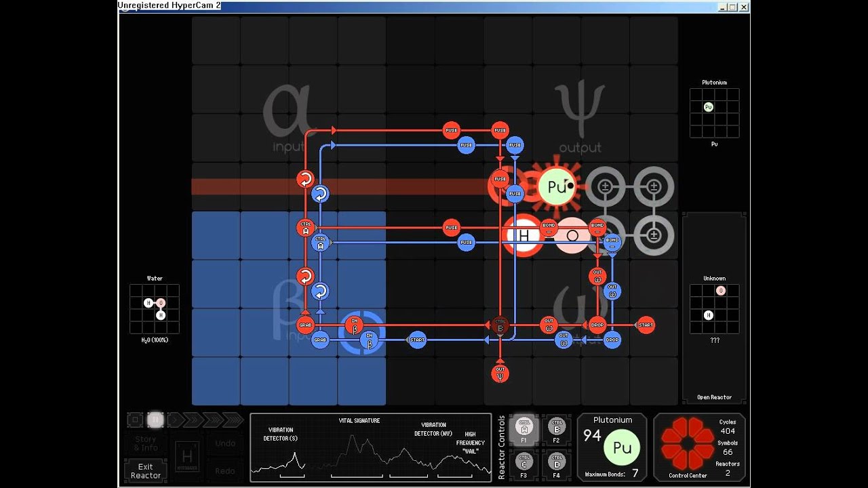
Task: Select the red FUSE on red CTRL A's track
Action: (452, 228)
